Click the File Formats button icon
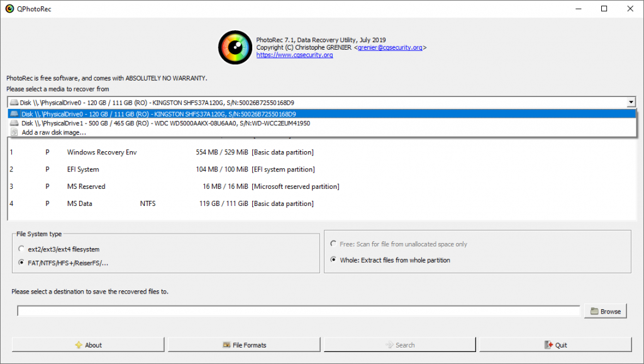Image resolution: width=644 pixels, height=364 pixels. tap(227, 345)
